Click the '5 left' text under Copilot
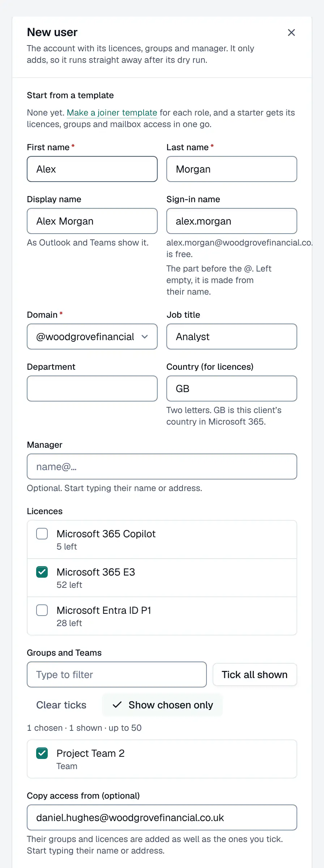Image resolution: width=324 pixels, height=868 pixels. click(67, 547)
